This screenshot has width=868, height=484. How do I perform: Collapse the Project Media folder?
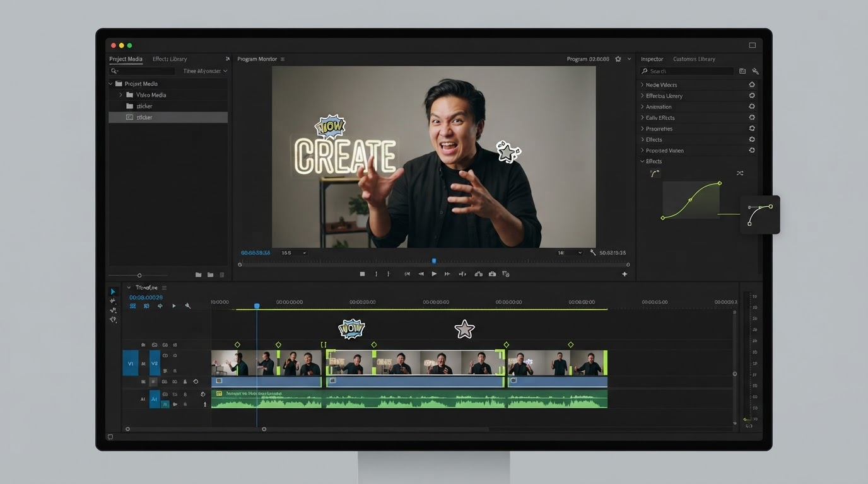coord(111,84)
